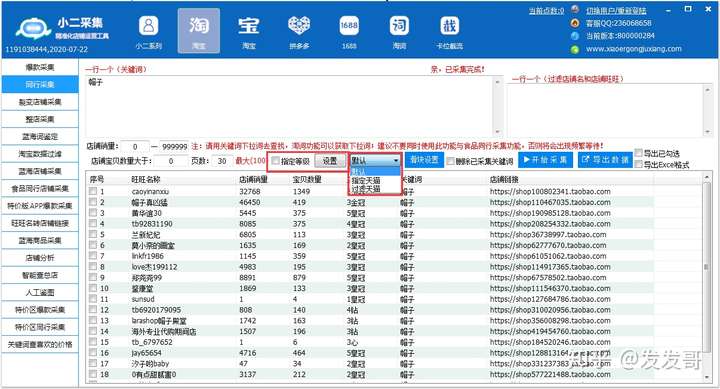
Task: Open 淘宝数据过滤 in the sidebar
Action: point(40,154)
